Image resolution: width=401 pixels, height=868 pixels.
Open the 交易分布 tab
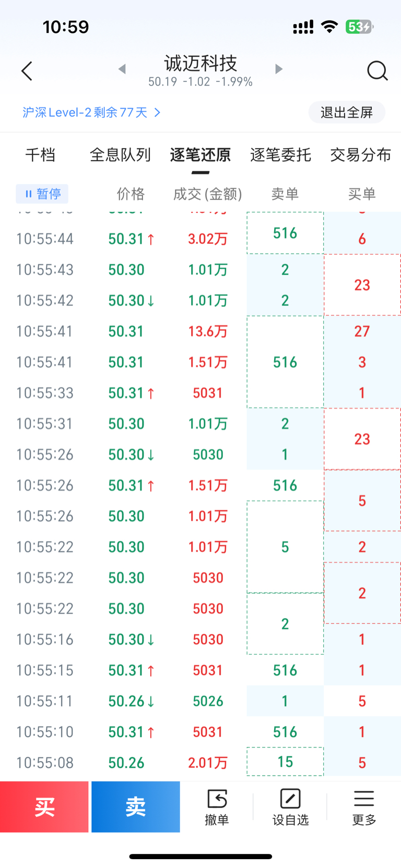click(360, 155)
